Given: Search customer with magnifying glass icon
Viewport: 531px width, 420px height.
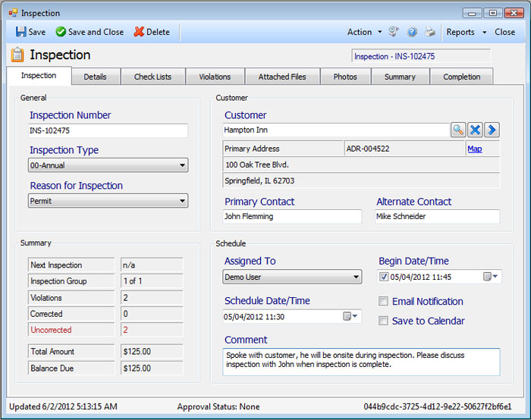Looking at the screenshot, I should (458, 130).
